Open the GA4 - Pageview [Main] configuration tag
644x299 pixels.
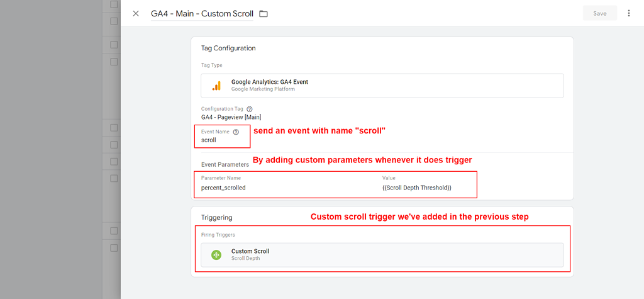tap(231, 117)
